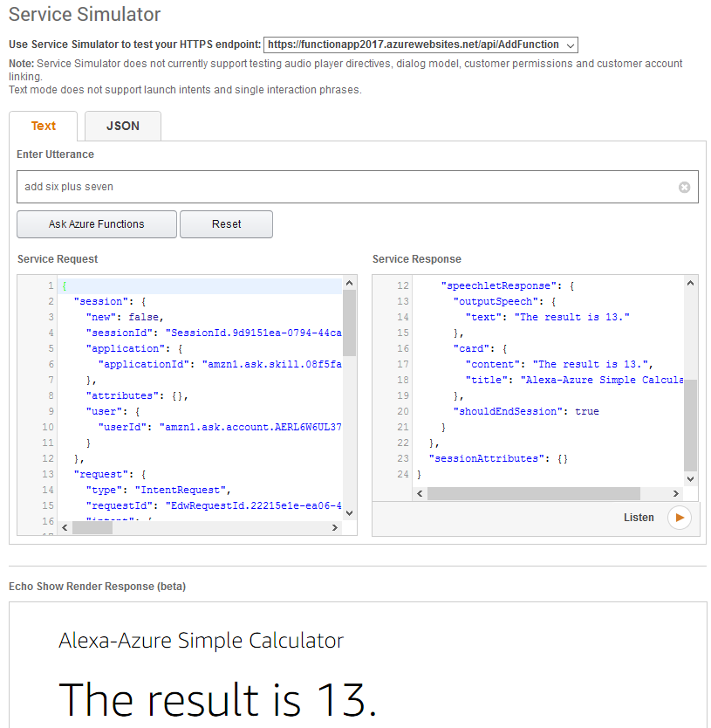Click the Ask Azure Functions button
Viewport: 711px width, 728px height.
(x=97, y=224)
